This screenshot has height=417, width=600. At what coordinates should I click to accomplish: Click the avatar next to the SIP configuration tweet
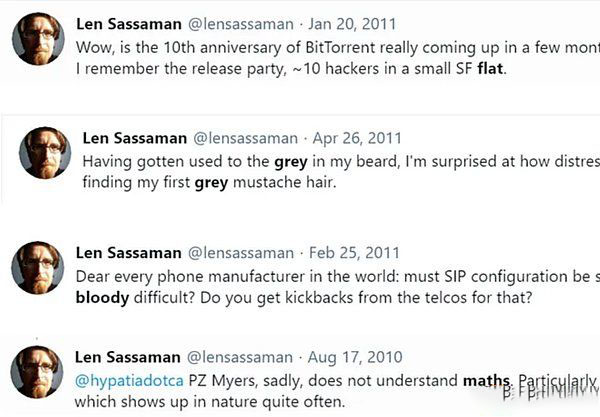pos(38,267)
